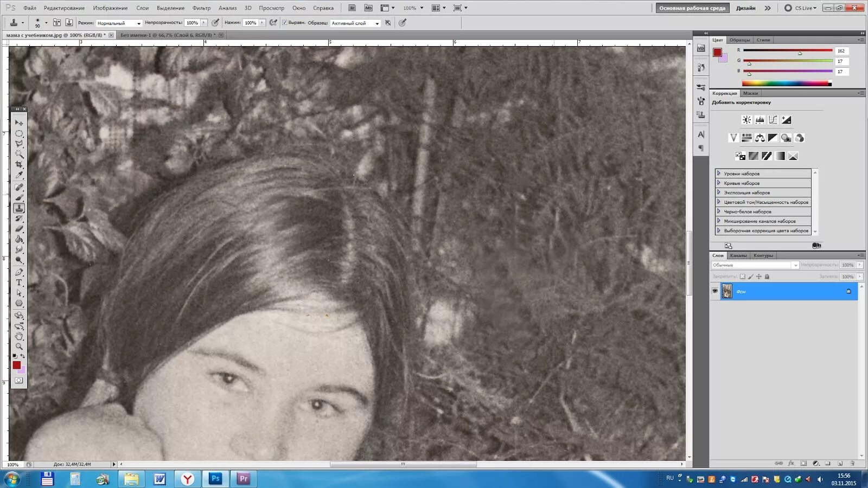
Task: Click the Windows Start button
Action: [x=12, y=479]
